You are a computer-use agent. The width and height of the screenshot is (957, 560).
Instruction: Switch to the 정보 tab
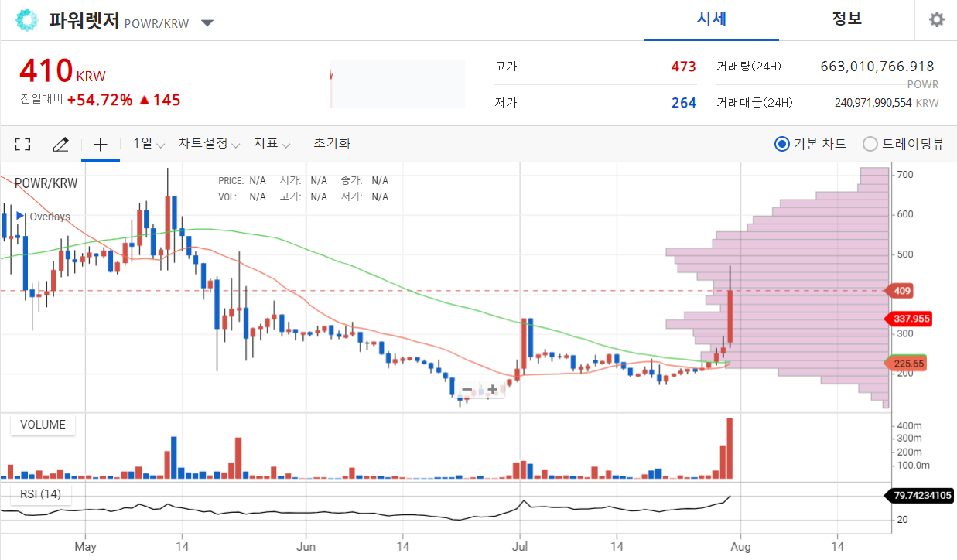click(x=846, y=19)
